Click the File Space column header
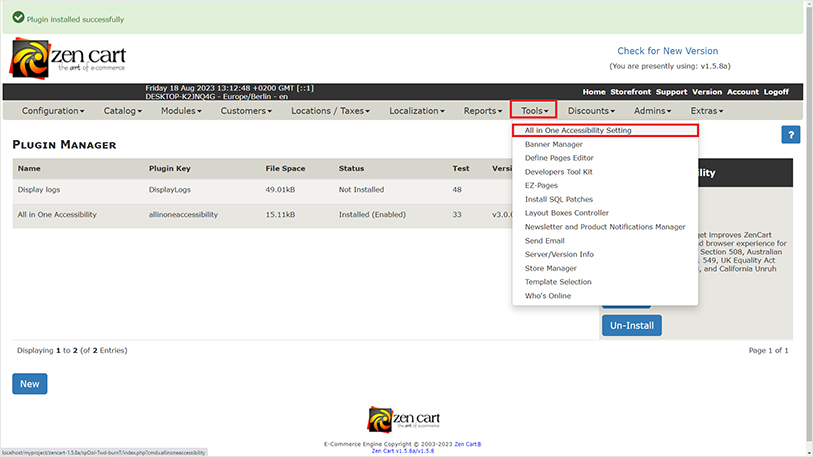The height and width of the screenshot is (457, 813). tap(285, 169)
